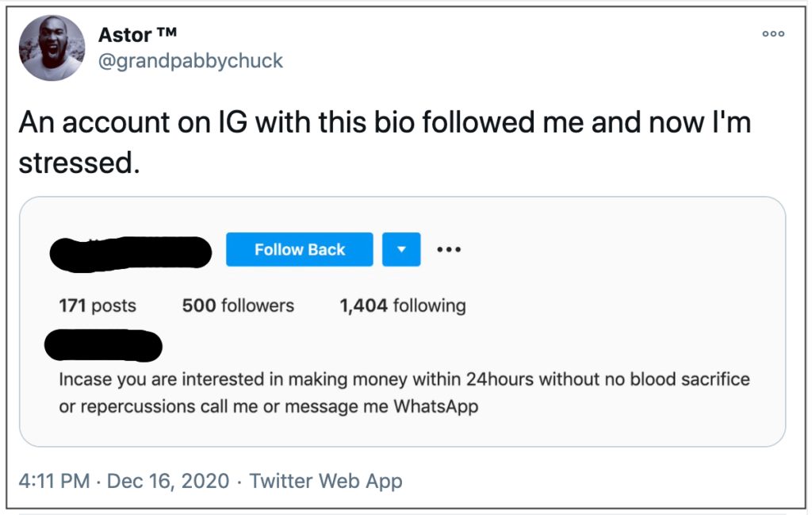The width and height of the screenshot is (812, 515).
Task: Open the 1,404 following list
Action: 403,306
